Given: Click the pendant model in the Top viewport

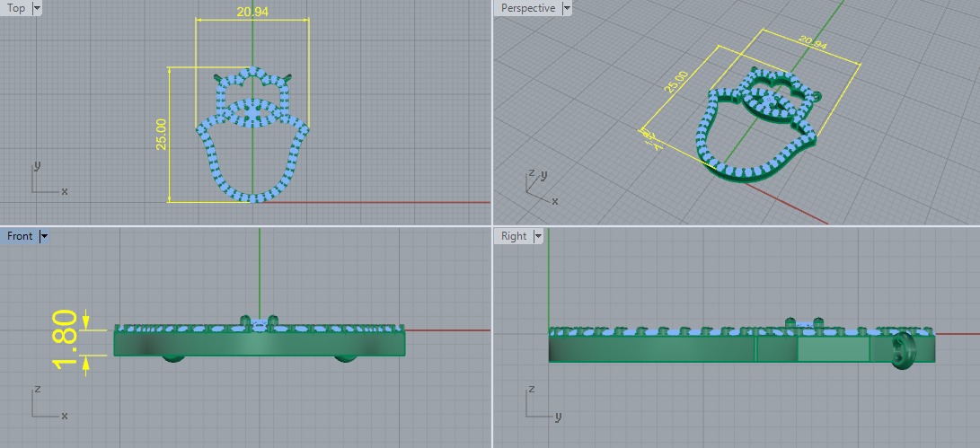Looking at the screenshot, I should pyautogui.click(x=252, y=135).
